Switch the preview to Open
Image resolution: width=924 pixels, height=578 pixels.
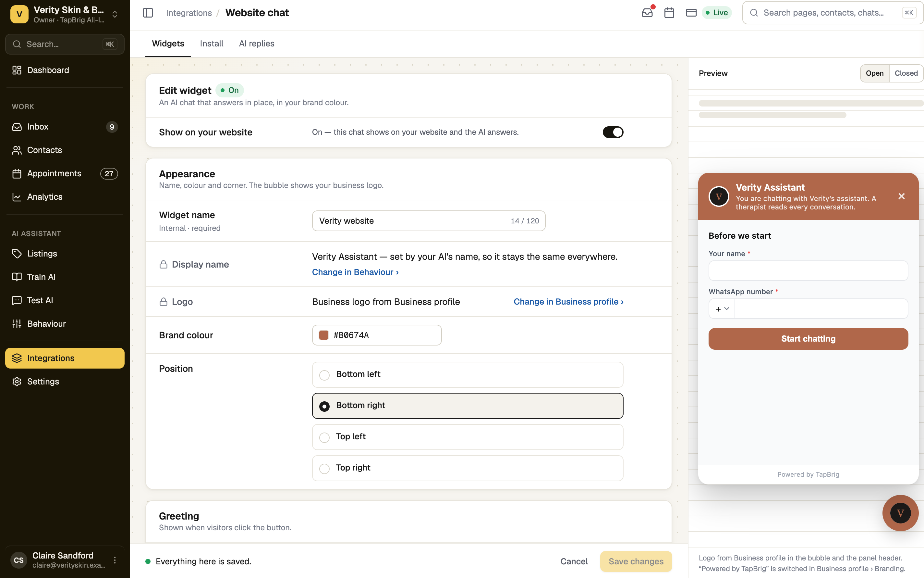(x=874, y=73)
